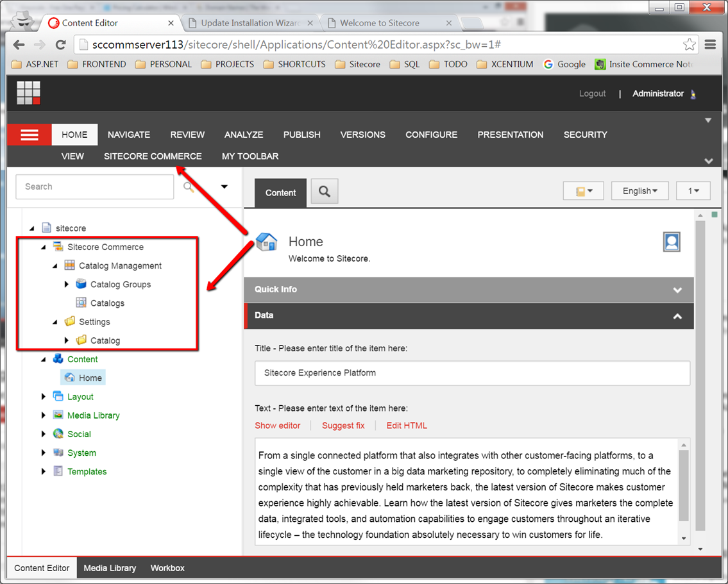Open the NAVIGATE ribbon tab
728x584 pixels.
(x=129, y=135)
